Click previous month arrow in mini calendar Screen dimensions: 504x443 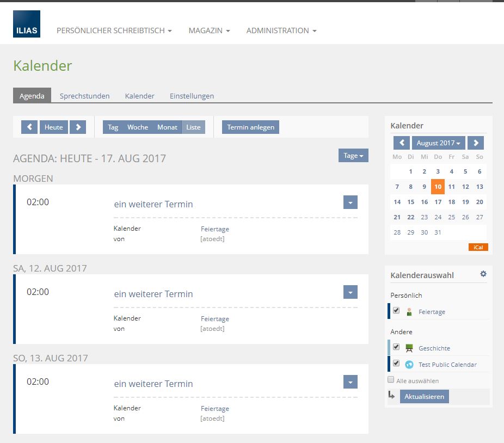[402, 143]
